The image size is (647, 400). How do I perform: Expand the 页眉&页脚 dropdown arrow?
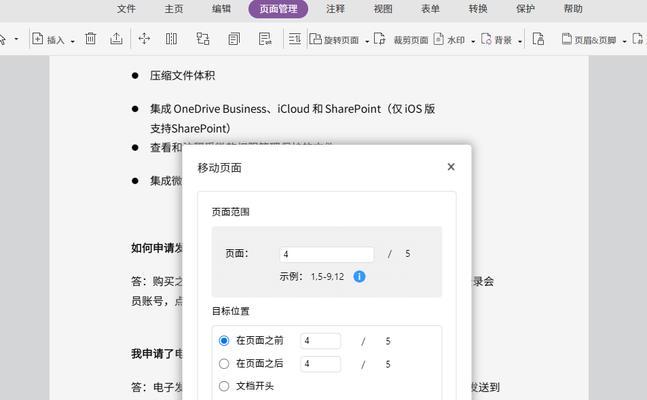click(x=624, y=41)
